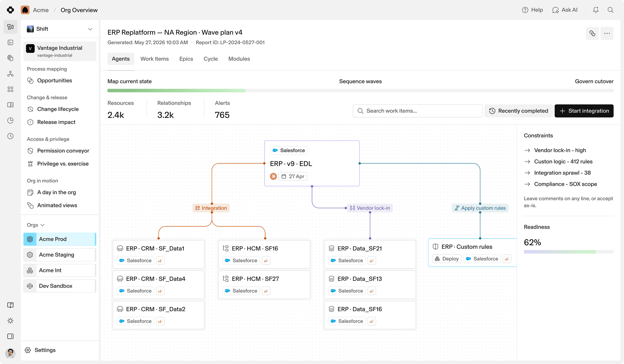
Task: Open the ERP · HCM · SF27 card
Action: click(264, 285)
